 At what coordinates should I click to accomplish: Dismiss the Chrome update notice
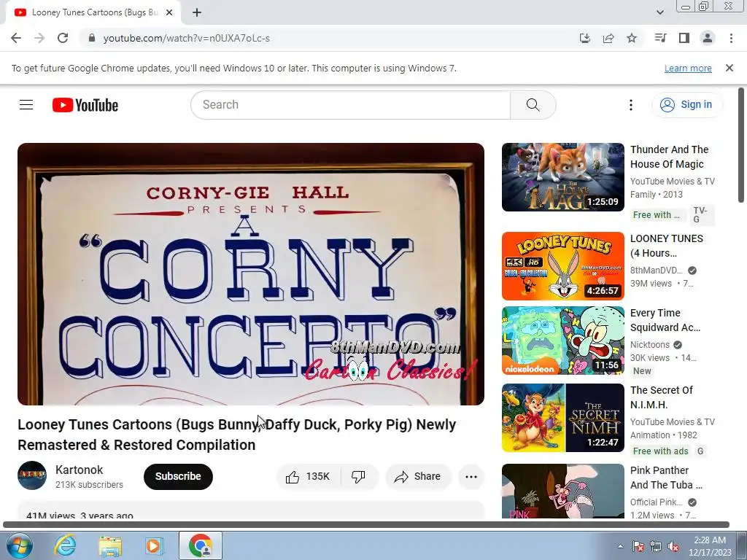tap(729, 68)
